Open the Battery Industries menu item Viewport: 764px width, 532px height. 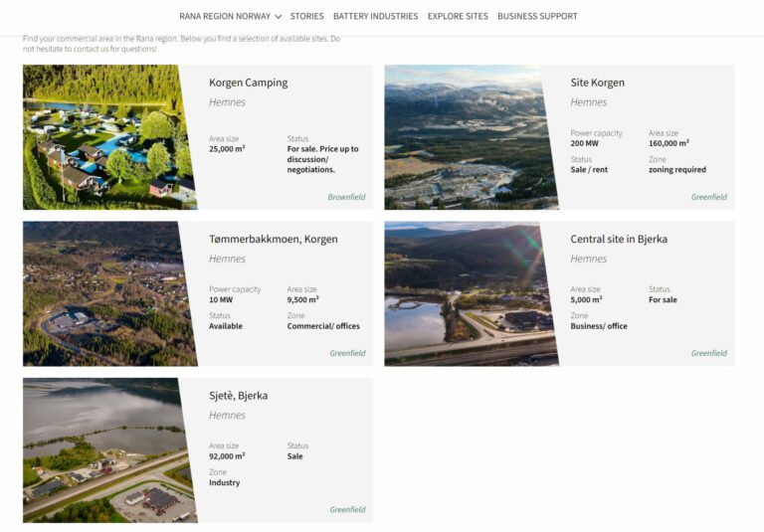(x=375, y=16)
